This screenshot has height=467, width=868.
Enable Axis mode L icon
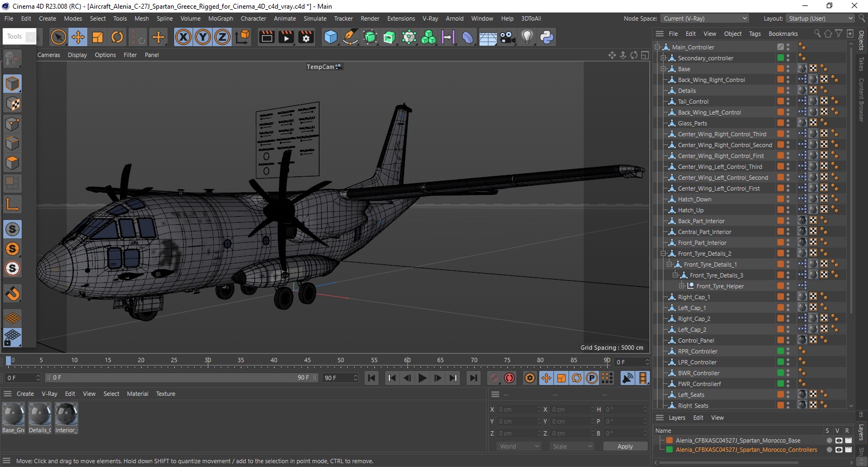click(12, 204)
